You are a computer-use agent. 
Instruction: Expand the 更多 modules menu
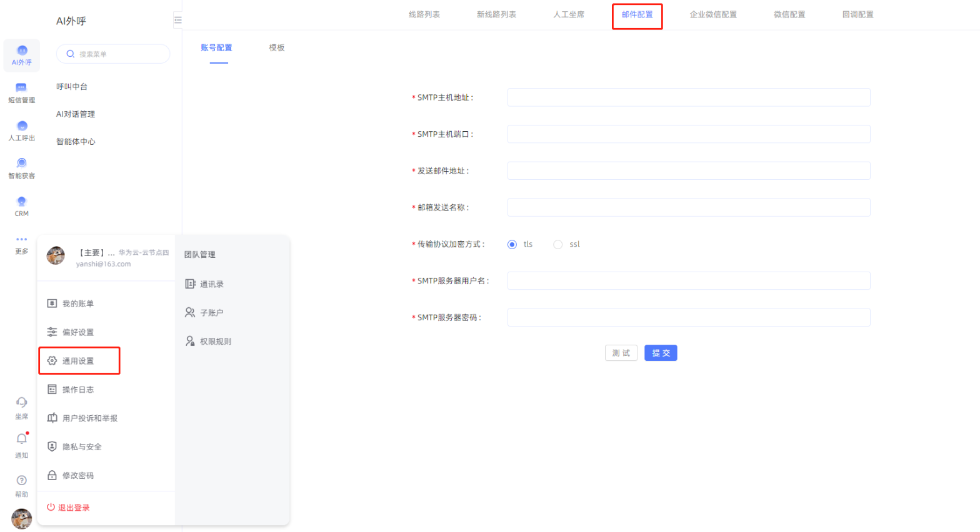[x=22, y=244]
